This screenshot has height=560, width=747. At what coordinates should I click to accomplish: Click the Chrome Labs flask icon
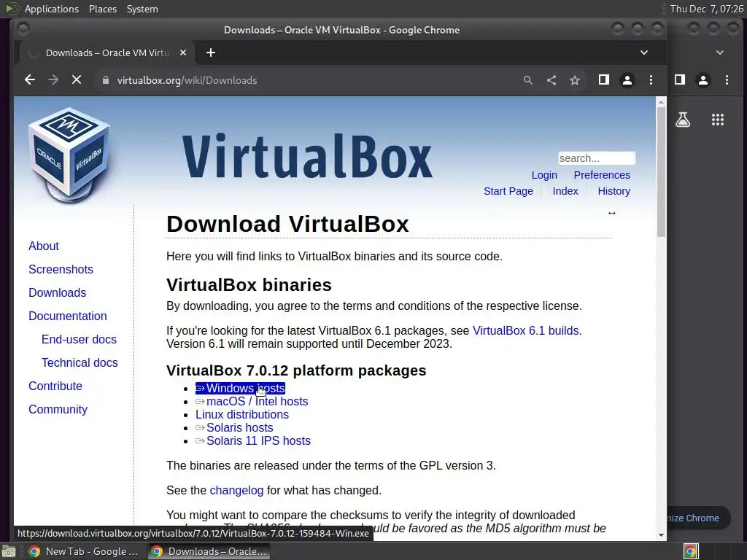[683, 120]
